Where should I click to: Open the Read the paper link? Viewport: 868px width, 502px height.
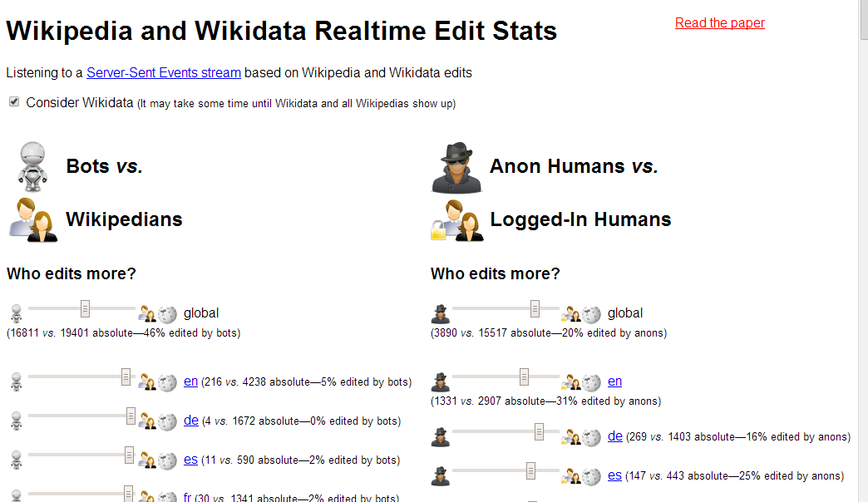pos(719,22)
